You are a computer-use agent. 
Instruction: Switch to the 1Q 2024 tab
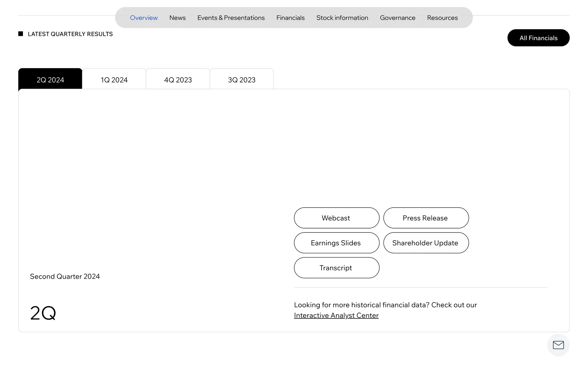click(x=114, y=80)
